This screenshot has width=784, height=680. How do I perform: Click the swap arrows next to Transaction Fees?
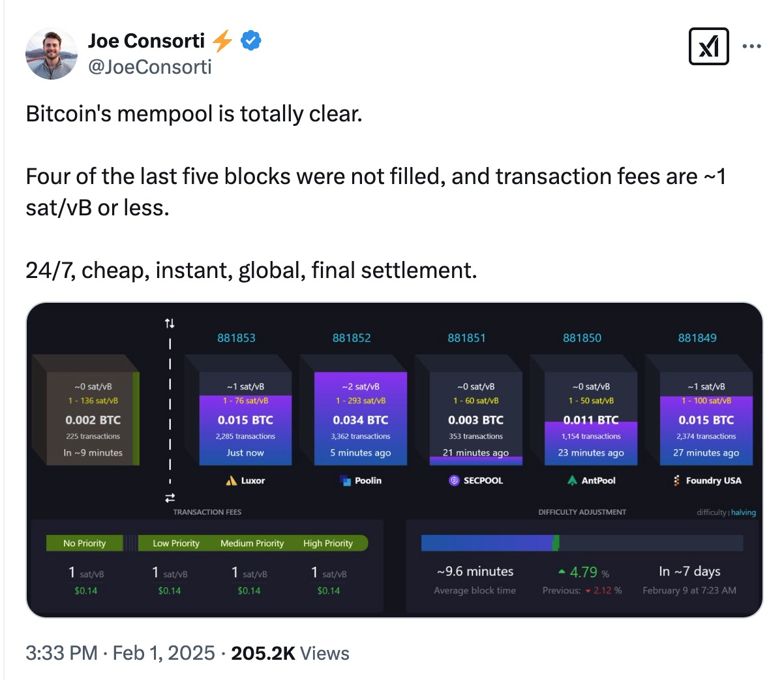coord(170,497)
